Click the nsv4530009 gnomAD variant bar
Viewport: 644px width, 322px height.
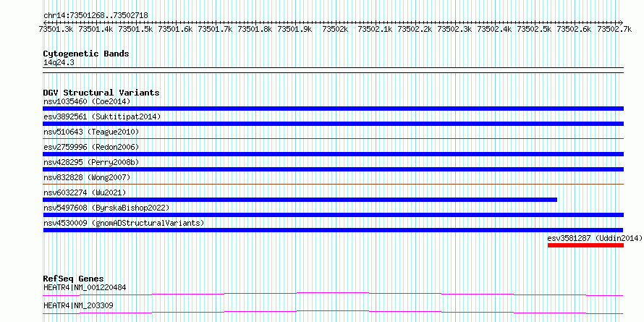tap(333, 230)
